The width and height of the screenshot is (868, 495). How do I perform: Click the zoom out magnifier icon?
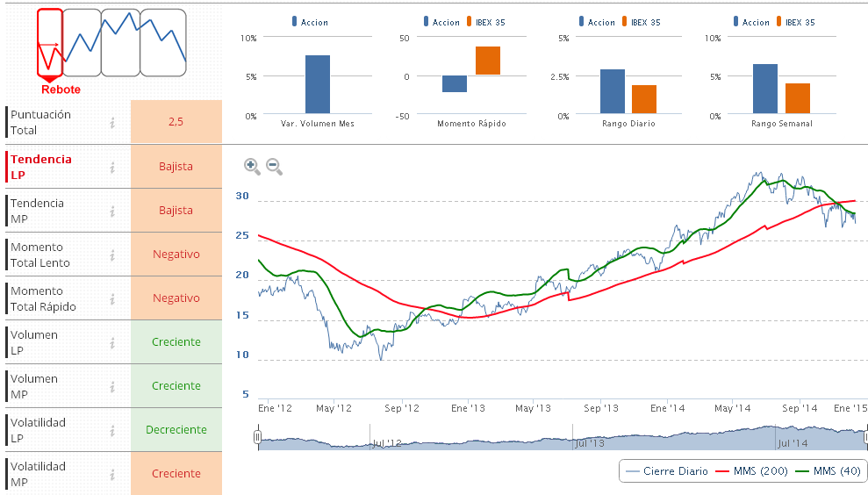coord(274,166)
